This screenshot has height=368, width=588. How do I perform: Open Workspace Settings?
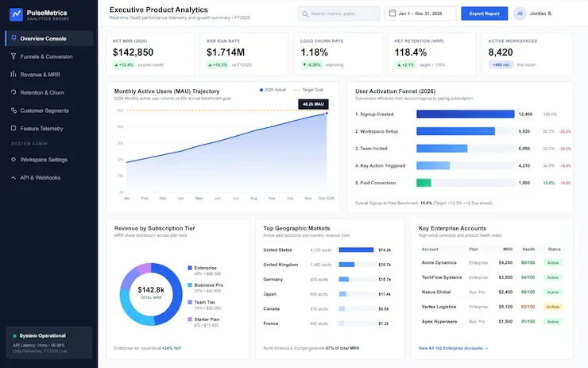[x=49, y=160]
